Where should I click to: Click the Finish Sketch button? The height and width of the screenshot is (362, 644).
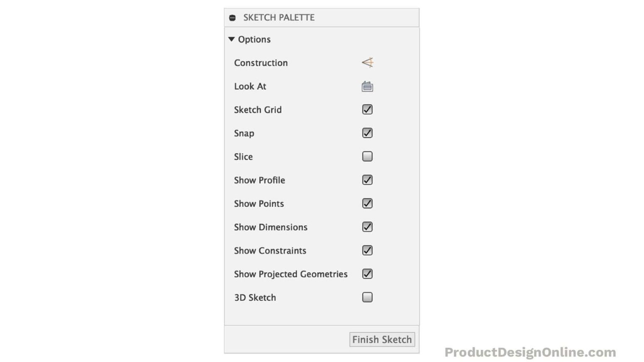382,339
